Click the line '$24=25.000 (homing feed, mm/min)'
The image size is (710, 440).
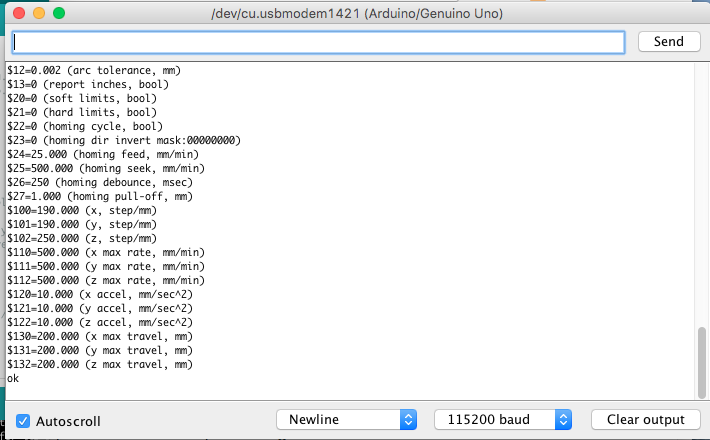click(x=103, y=154)
